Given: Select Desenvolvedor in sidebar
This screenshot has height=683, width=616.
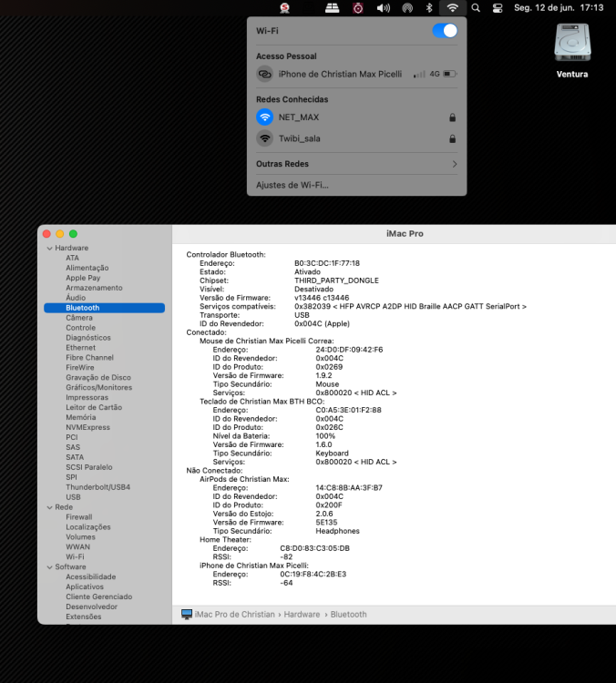Looking at the screenshot, I should pyautogui.click(x=91, y=607).
